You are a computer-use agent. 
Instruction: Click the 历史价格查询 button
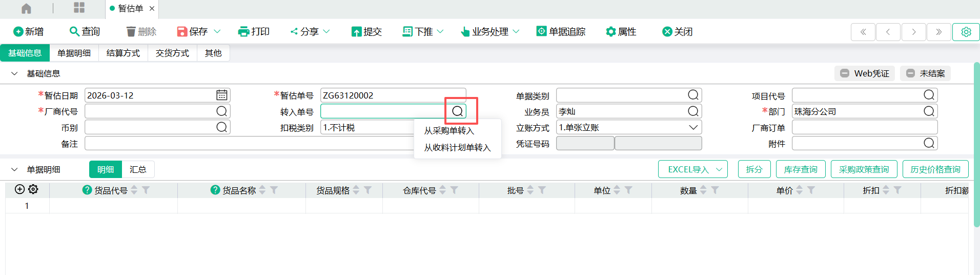click(935, 169)
